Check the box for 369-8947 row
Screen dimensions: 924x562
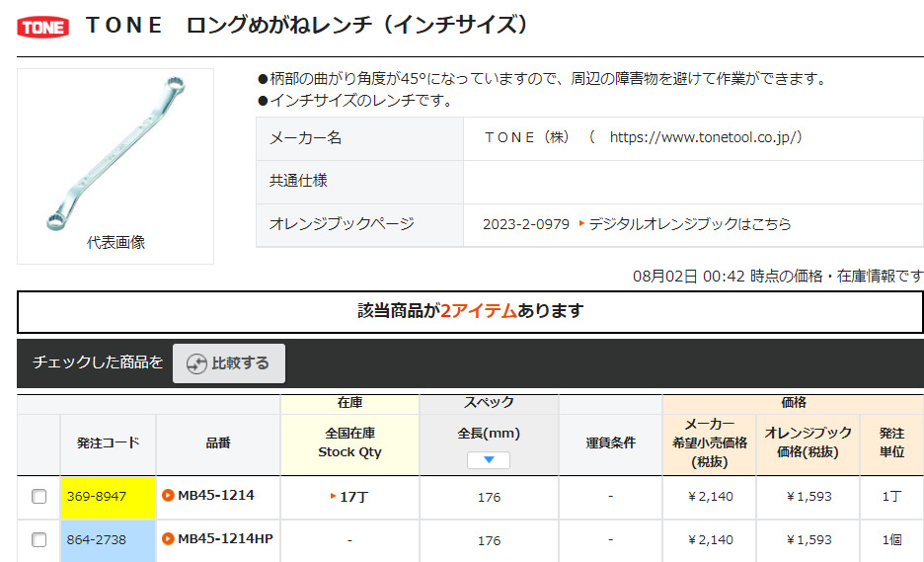tap(38, 497)
